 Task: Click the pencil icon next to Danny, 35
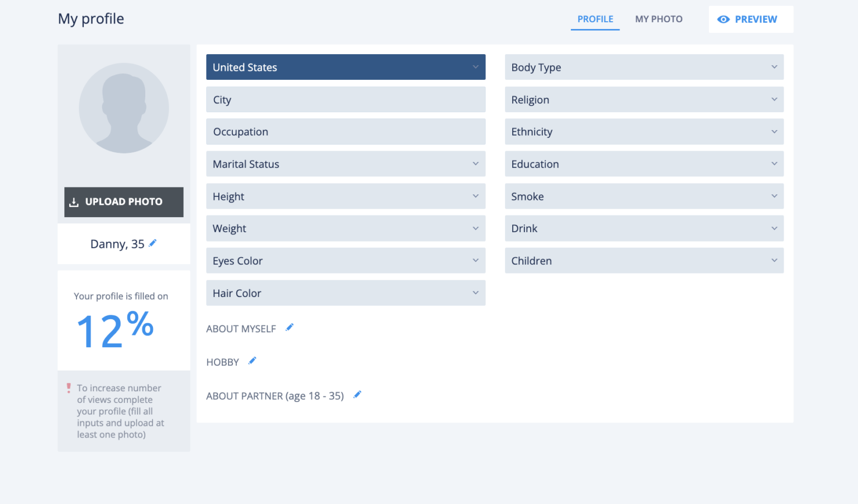point(152,243)
